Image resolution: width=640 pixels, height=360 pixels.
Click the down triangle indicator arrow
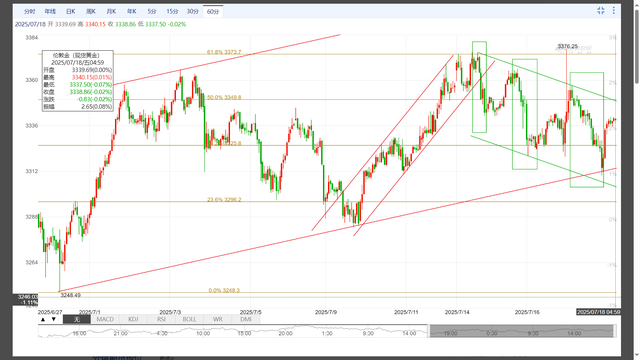pos(53,319)
